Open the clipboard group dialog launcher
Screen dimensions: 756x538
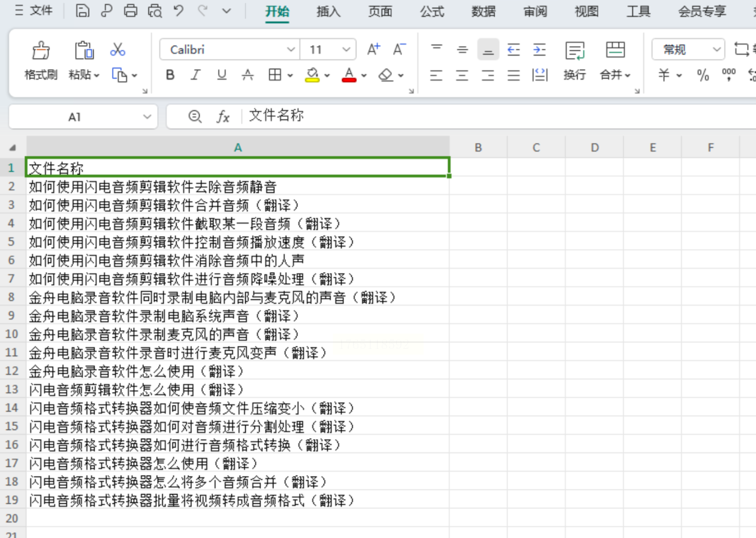point(145,91)
